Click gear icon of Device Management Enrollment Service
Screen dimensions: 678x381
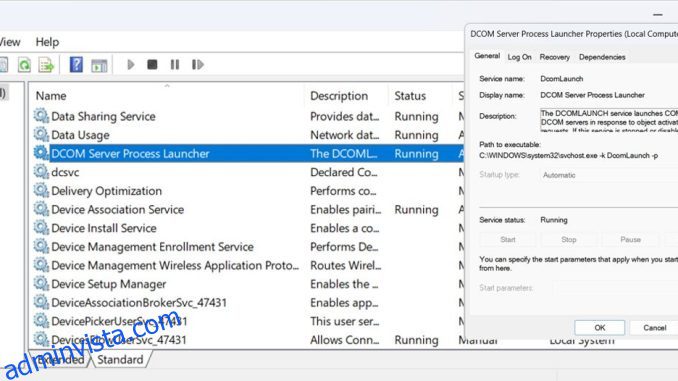tap(41, 246)
